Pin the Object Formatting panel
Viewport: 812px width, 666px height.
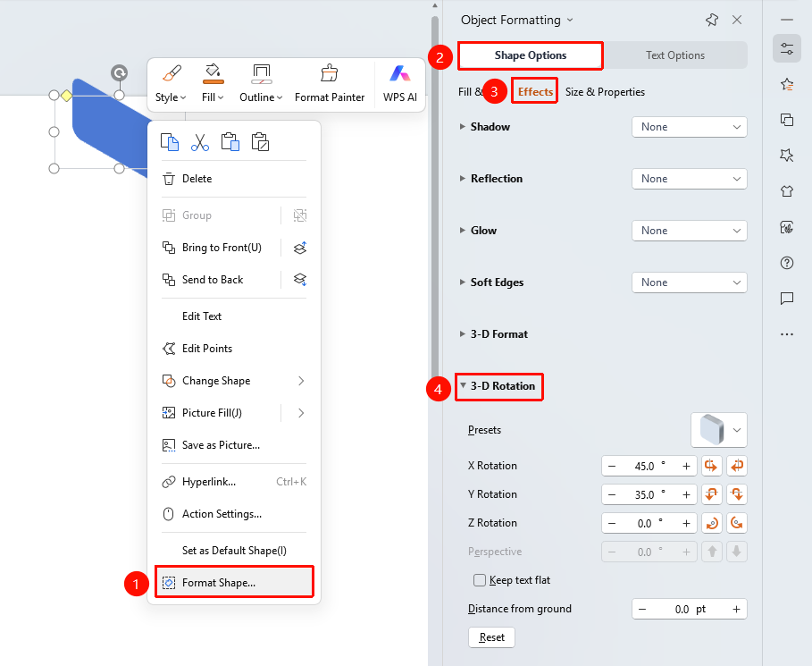click(712, 21)
